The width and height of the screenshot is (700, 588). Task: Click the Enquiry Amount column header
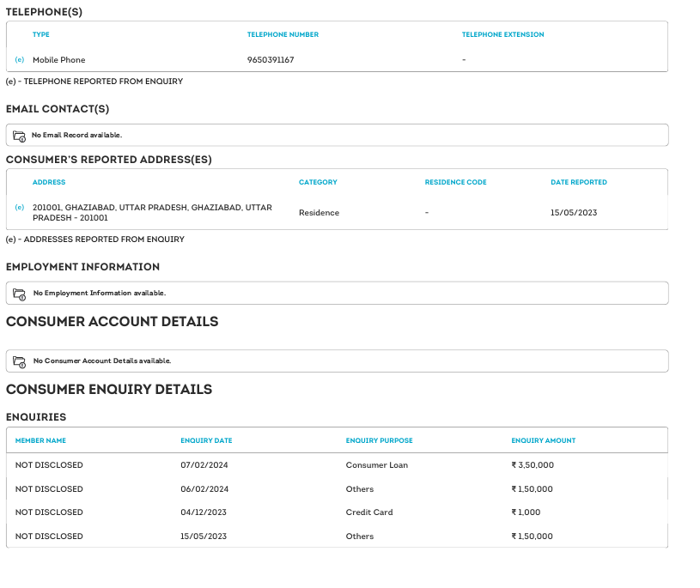(x=543, y=441)
